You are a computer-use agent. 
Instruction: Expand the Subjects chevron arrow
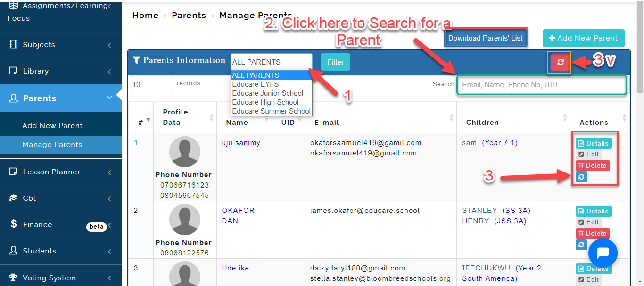[109, 45]
